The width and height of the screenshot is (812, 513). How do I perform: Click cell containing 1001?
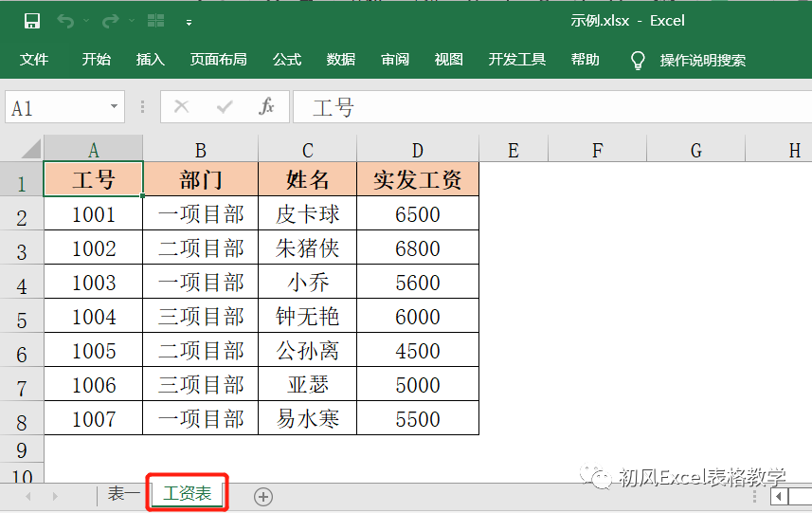[93, 213]
